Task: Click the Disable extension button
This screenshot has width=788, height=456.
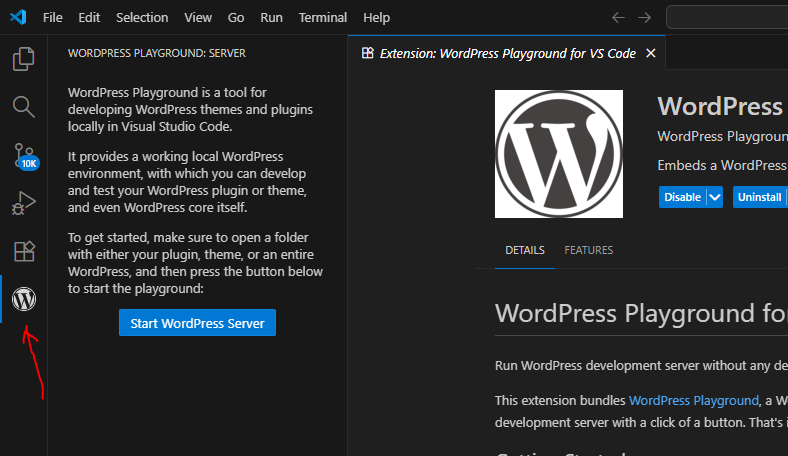Action: [x=683, y=197]
